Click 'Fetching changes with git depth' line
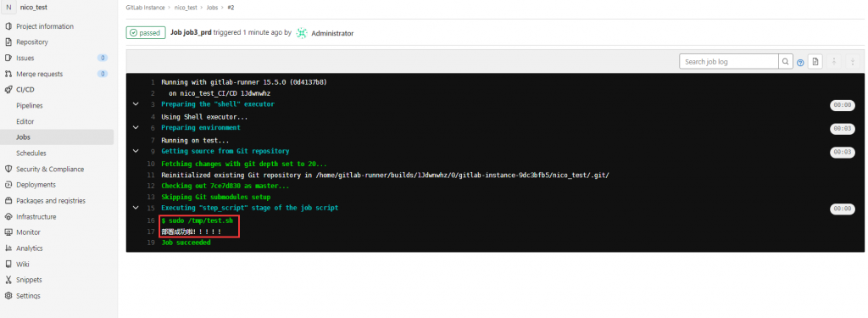868x318 pixels. click(243, 164)
